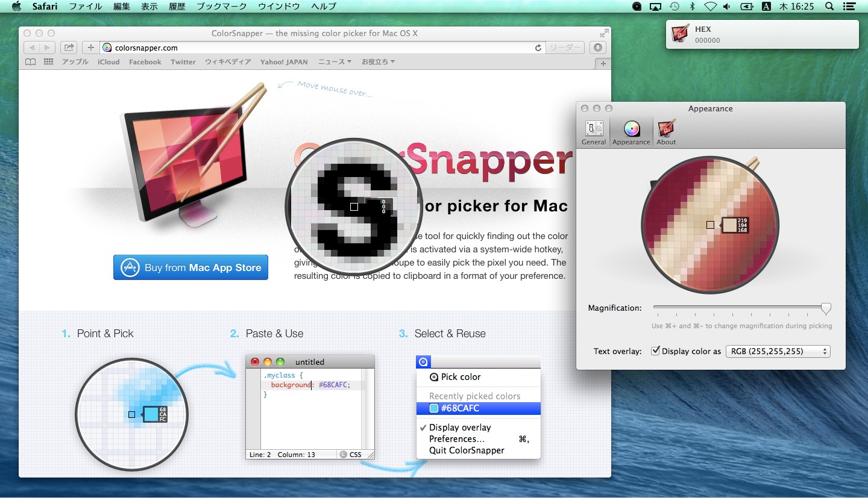Click the "Select & Reuse" heading
The width and height of the screenshot is (868, 498).
[x=450, y=334]
